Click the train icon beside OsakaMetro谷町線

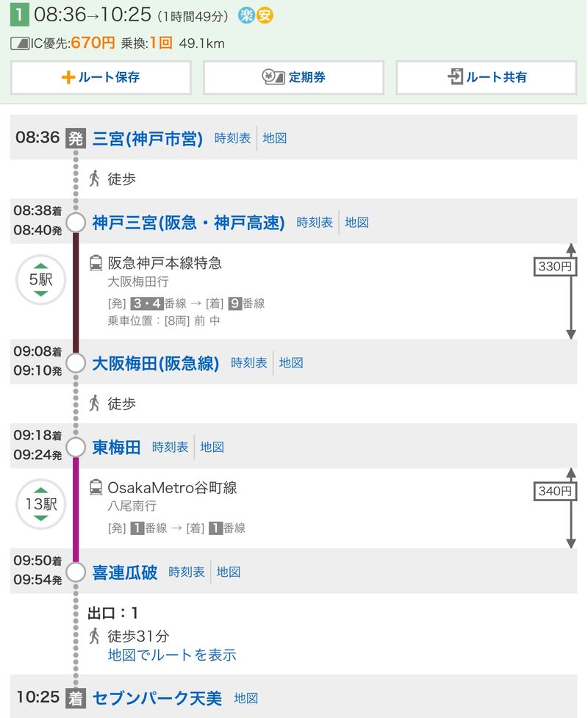point(96,487)
